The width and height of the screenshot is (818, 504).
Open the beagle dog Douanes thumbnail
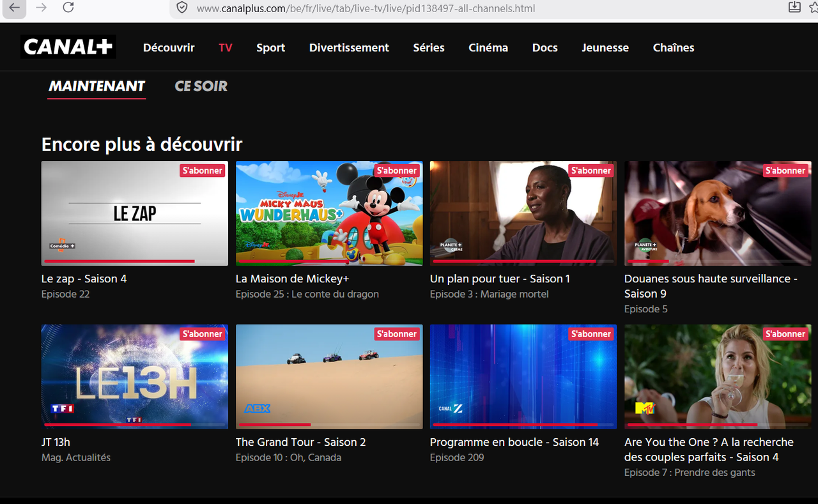(x=718, y=213)
